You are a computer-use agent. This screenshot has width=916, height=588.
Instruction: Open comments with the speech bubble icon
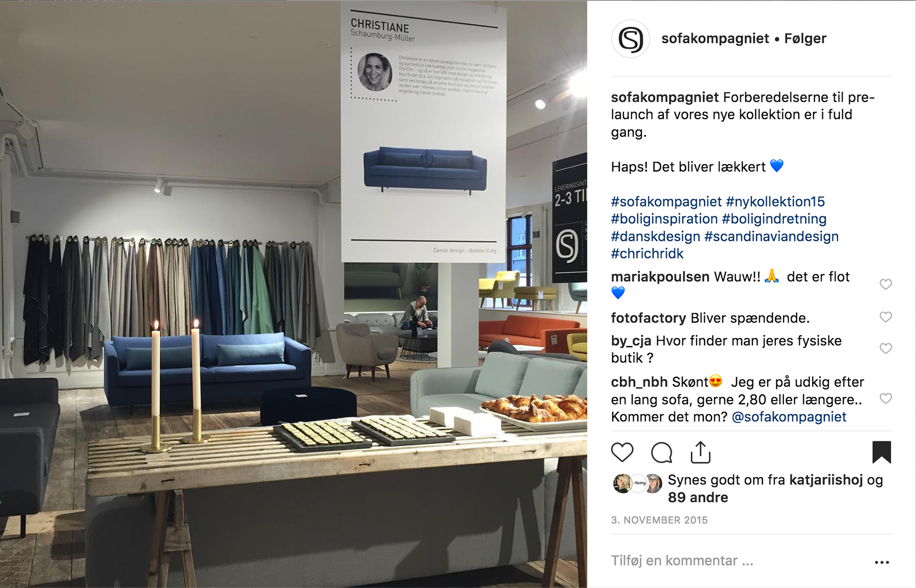click(x=662, y=453)
